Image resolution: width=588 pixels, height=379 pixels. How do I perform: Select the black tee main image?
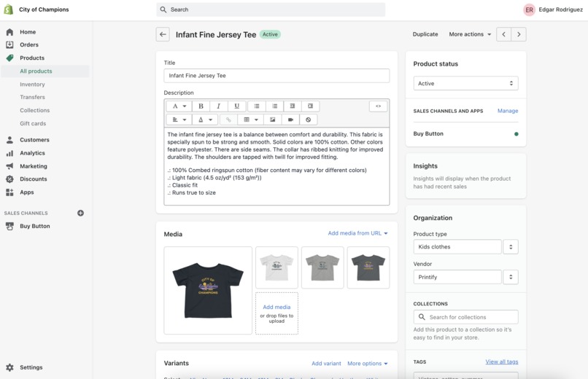click(x=208, y=290)
